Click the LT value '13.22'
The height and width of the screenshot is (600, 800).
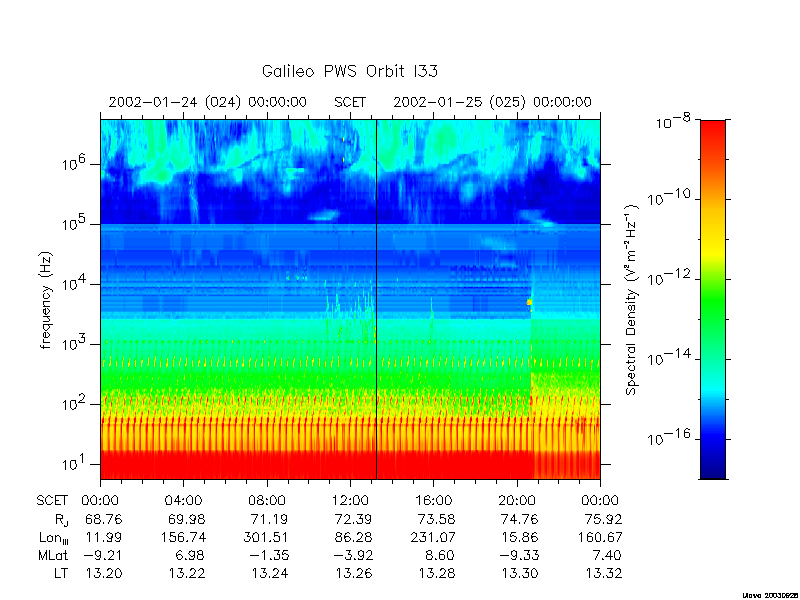(187, 573)
